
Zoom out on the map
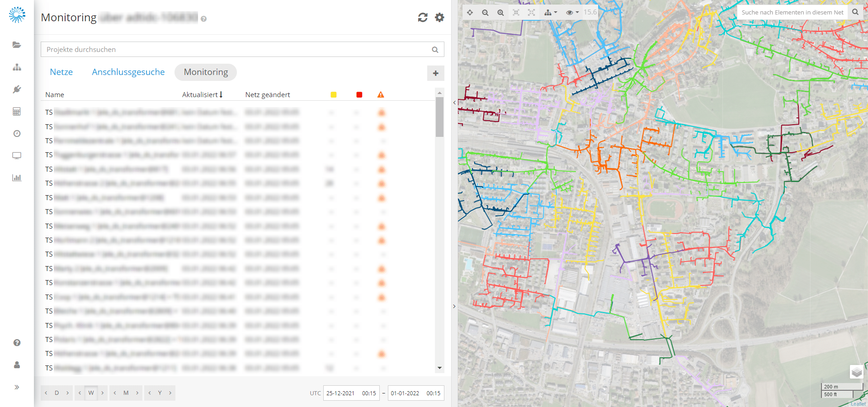pos(485,13)
